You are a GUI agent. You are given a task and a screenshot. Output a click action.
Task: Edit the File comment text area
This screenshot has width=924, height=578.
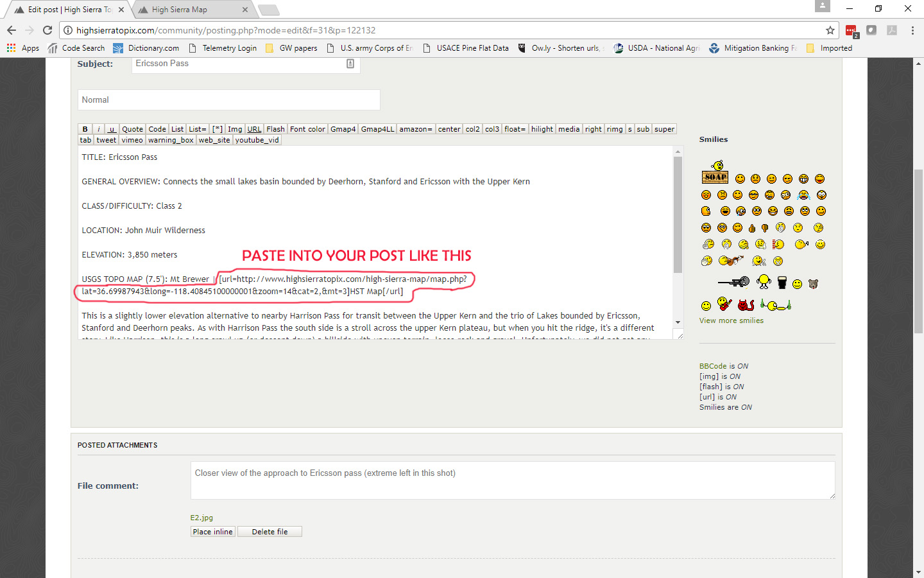click(513, 480)
